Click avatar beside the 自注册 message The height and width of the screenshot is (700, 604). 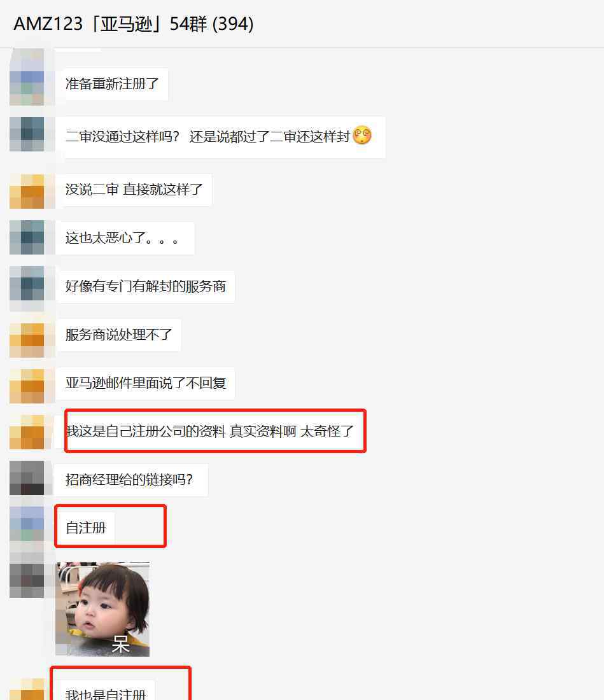coord(27,524)
